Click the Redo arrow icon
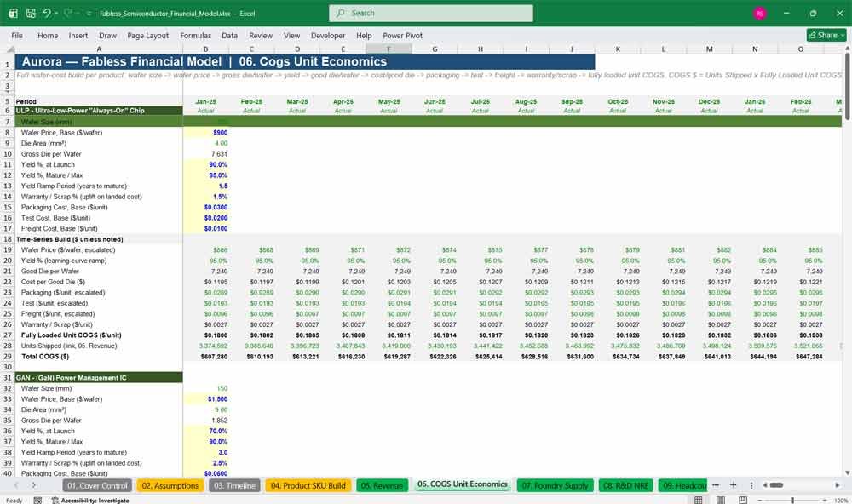852x504 pixels. (x=68, y=13)
